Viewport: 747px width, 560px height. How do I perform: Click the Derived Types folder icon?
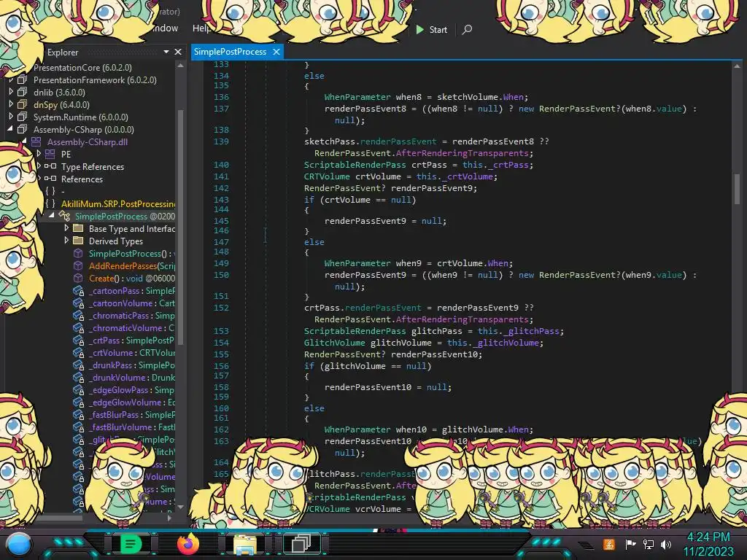point(78,241)
